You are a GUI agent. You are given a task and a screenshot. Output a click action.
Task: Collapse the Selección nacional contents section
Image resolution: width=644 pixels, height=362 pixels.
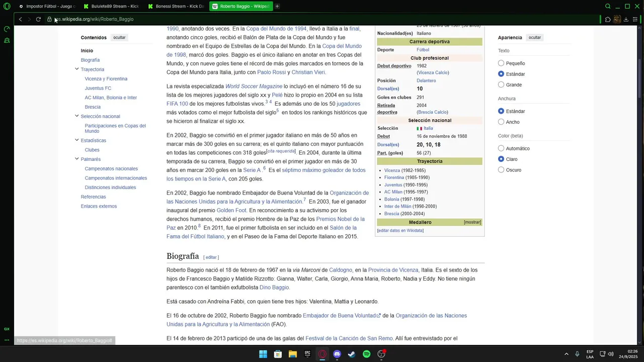click(x=77, y=116)
